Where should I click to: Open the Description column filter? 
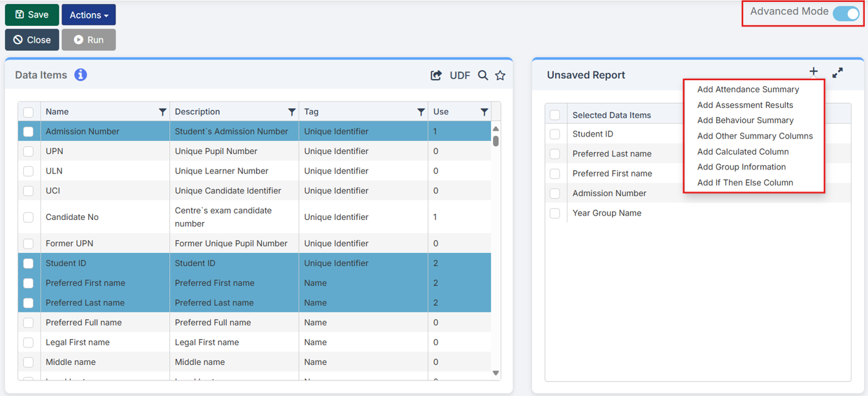click(291, 112)
